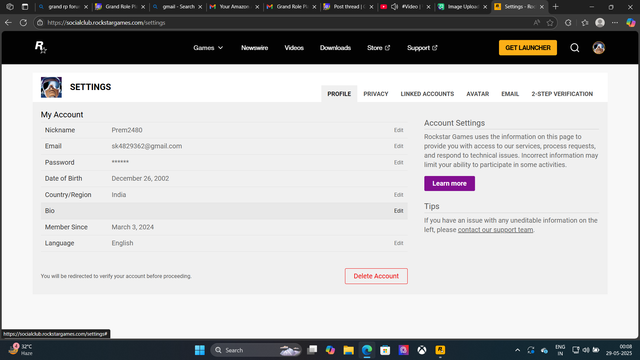Edit the Password row
The width and height of the screenshot is (640, 360).
pyautogui.click(x=398, y=162)
